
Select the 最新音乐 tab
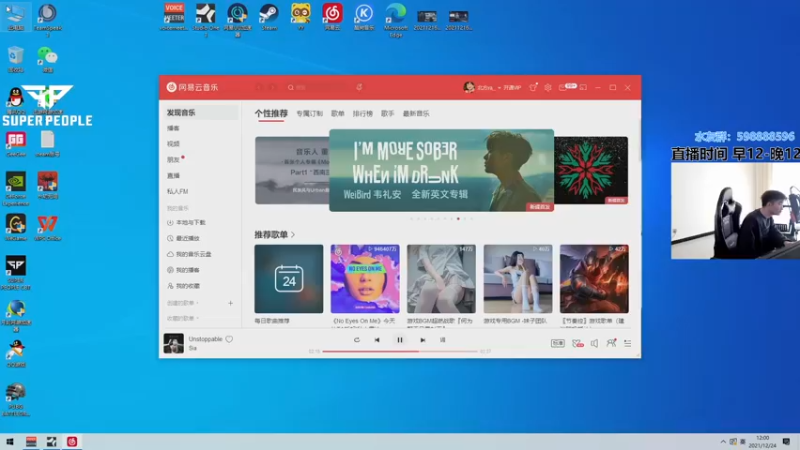pos(416,113)
